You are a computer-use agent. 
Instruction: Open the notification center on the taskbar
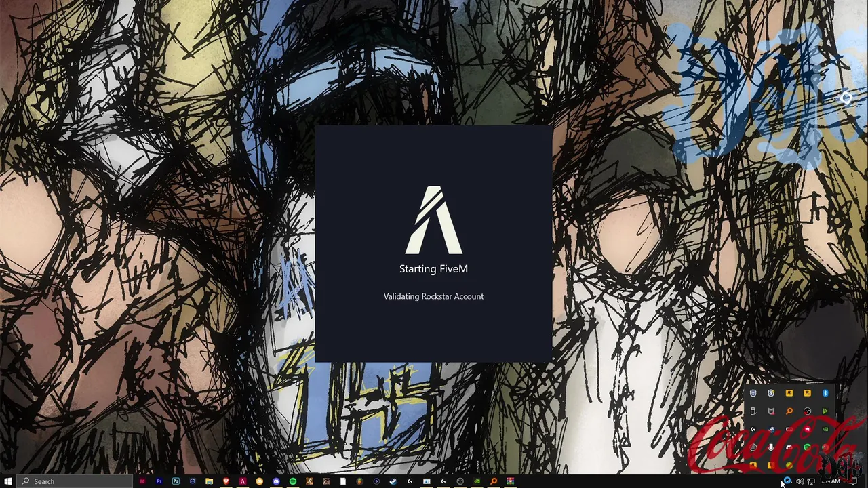pyautogui.click(x=854, y=481)
